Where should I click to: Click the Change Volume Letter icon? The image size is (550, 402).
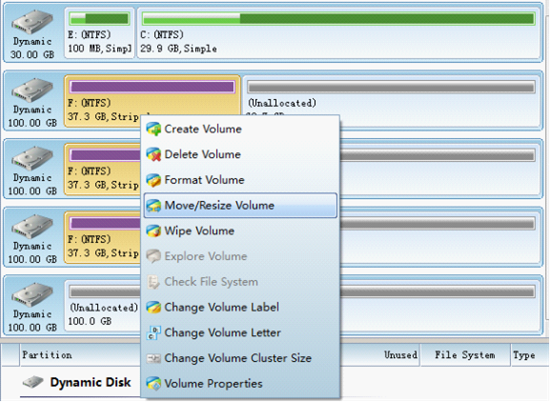coord(154,333)
